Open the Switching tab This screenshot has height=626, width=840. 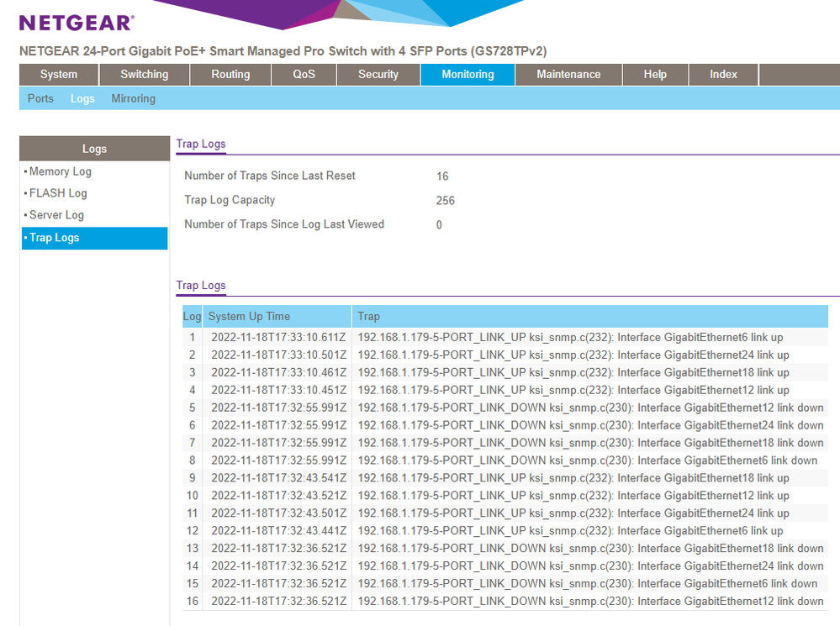point(144,75)
